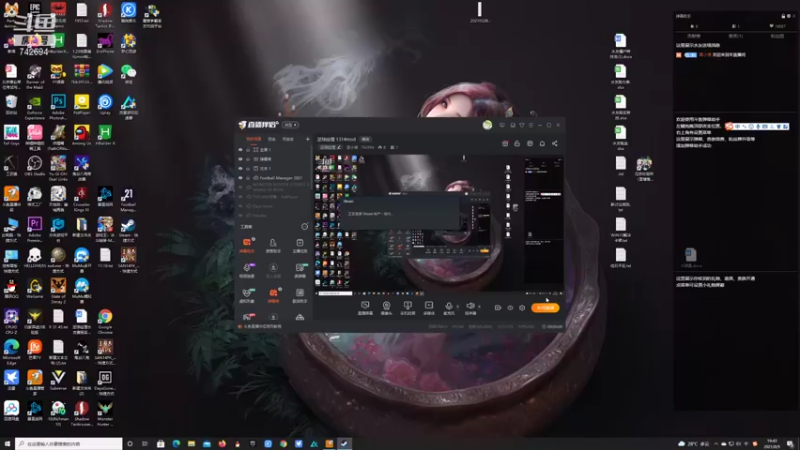This screenshot has width=800, height=450.
Task: Open the GeForce Experience desktop icon
Action: (x=35, y=106)
